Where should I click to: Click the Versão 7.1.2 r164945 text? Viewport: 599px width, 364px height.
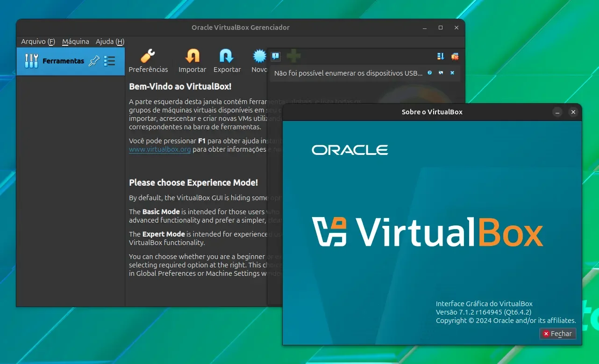tap(484, 312)
